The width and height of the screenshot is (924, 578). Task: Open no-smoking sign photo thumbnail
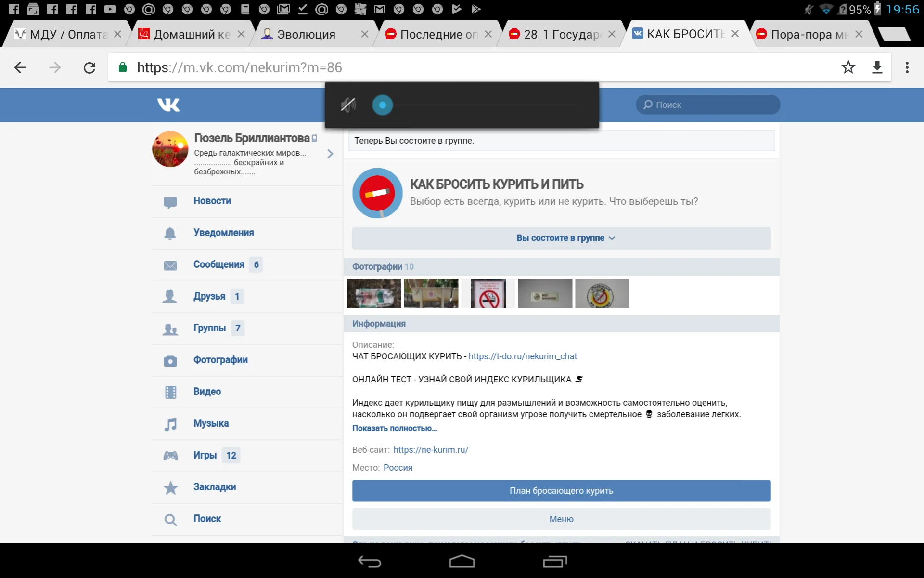coord(488,293)
